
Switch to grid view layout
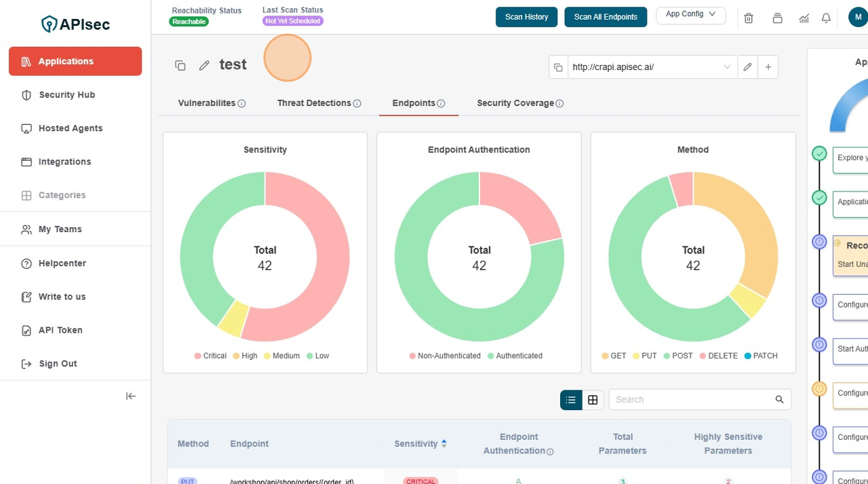(x=593, y=400)
